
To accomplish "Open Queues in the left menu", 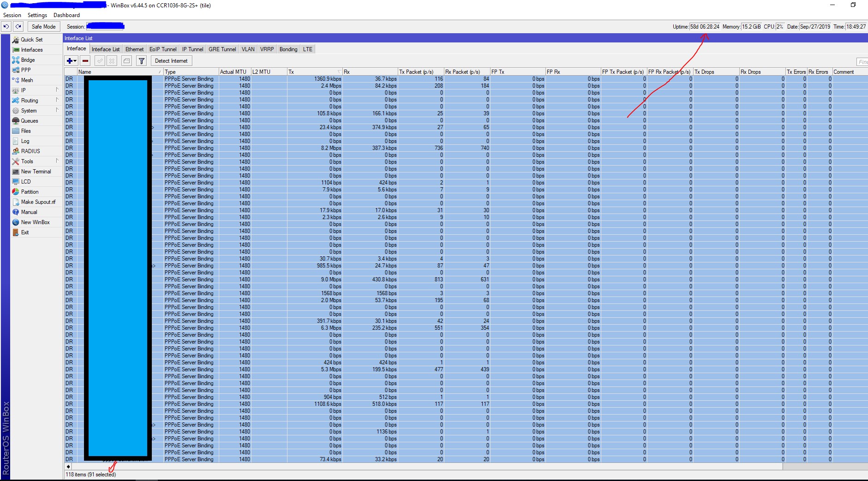I will pos(30,121).
